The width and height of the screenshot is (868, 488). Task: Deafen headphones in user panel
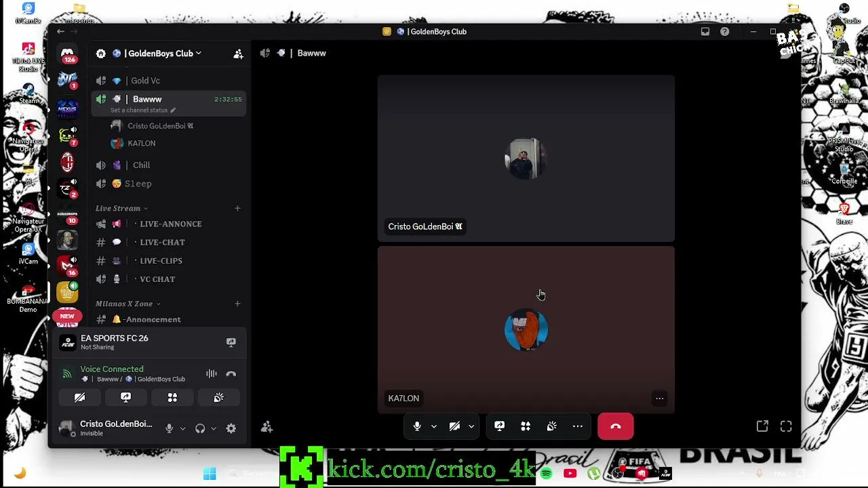pos(200,428)
